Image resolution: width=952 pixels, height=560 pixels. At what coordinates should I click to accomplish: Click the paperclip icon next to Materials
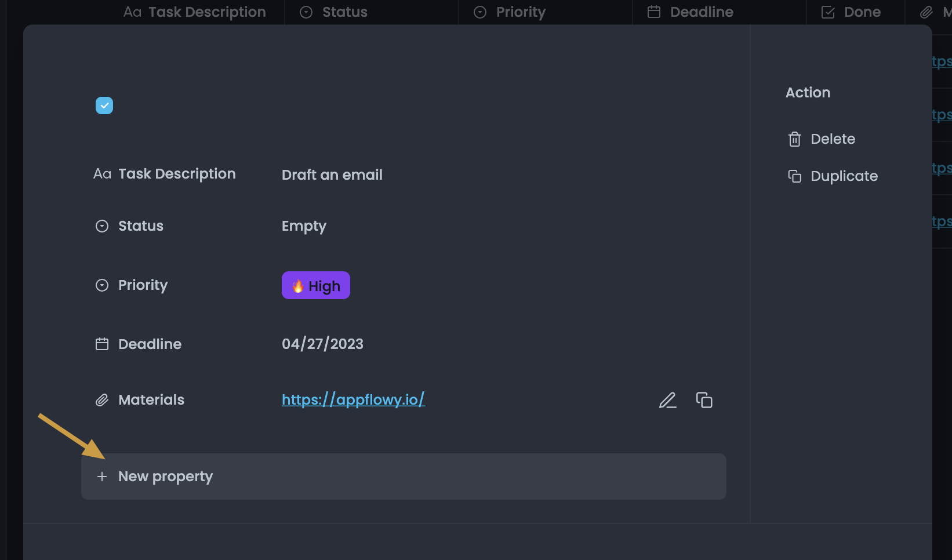[x=102, y=400]
